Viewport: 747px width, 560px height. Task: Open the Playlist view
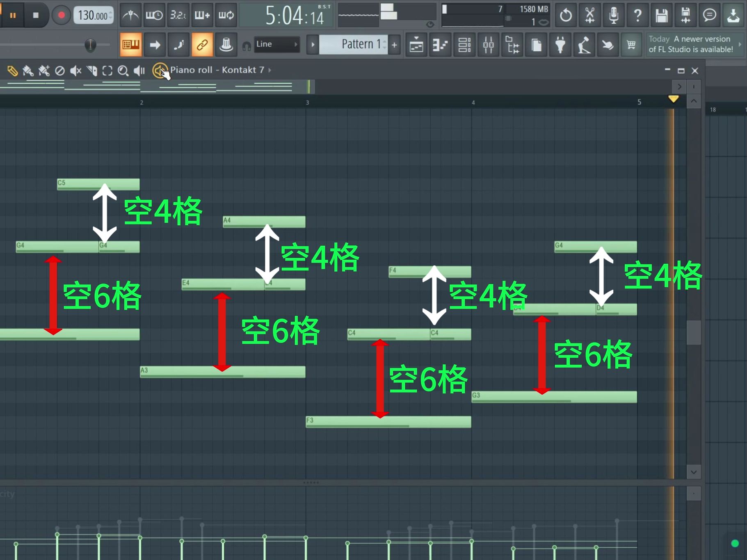pyautogui.click(x=416, y=44)
